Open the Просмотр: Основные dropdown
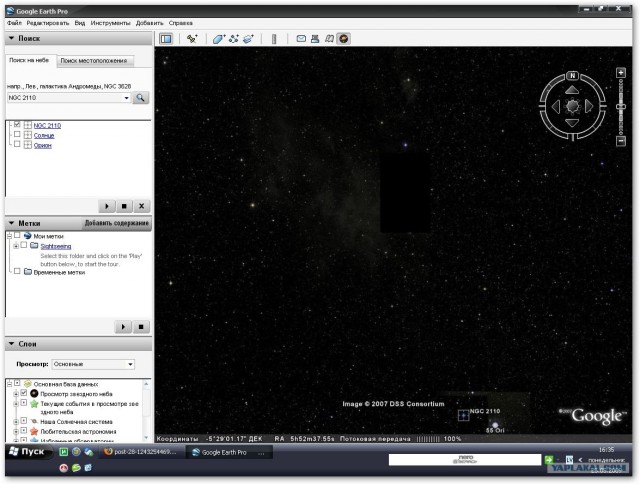Image resolution: width=640 pixels, height=484 pixels. pyautogui.click(x=93, y=364)
